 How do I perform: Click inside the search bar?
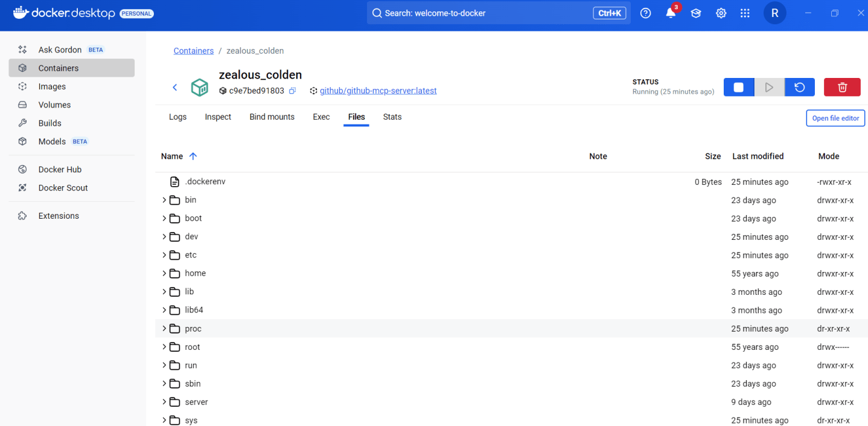tap(483, 13)
